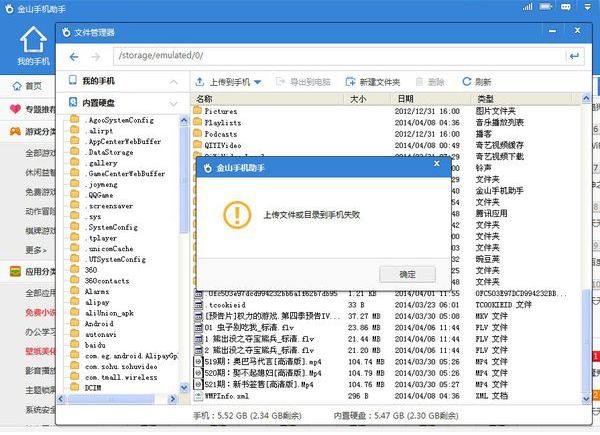Image resolution: width=600 pixels, height=435 pixels.
Task: Click the go/enter arrow beside the path
Action: pyautogui.click(x=574, y=56)
